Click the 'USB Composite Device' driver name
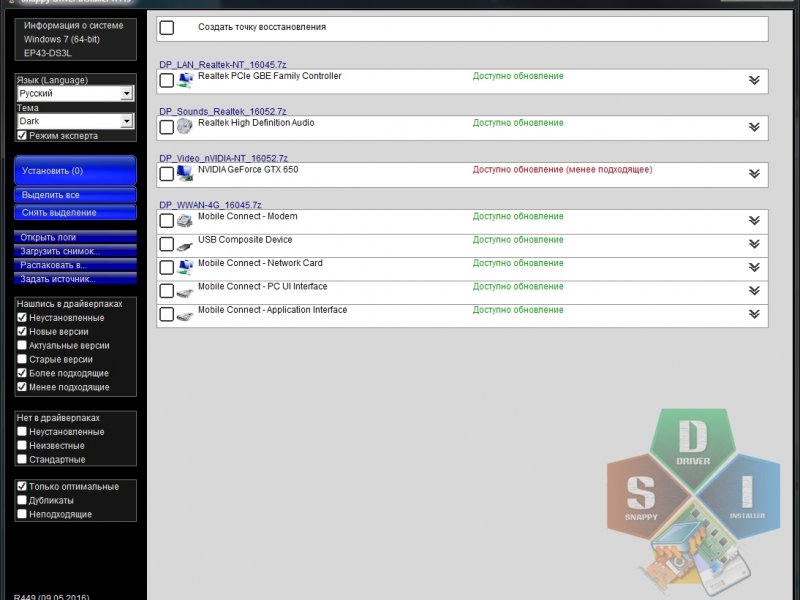The width and height of the screenshot is (800, 600). [x=245, y=239]
